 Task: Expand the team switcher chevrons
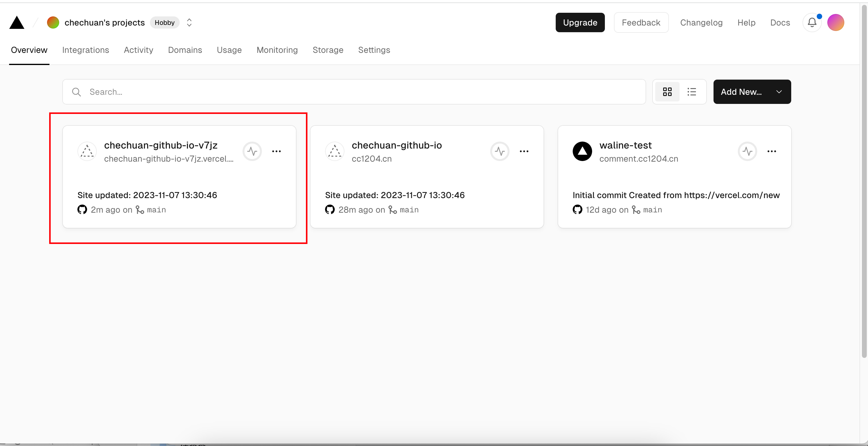189,22
